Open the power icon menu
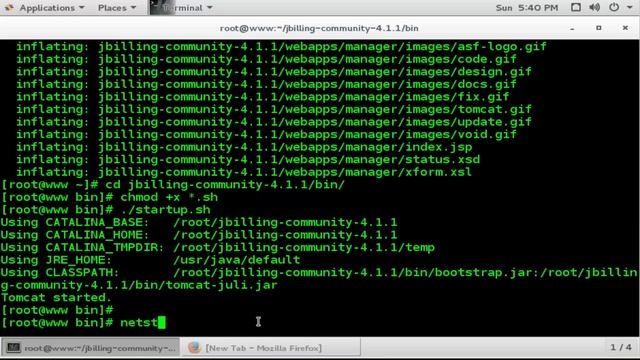This screenshot has width=640, height=360. coord(614,7)
